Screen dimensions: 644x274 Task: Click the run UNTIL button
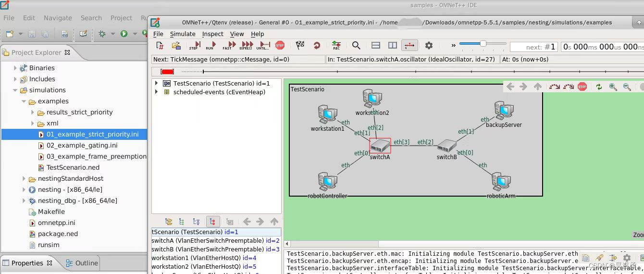tap(263, 46)
